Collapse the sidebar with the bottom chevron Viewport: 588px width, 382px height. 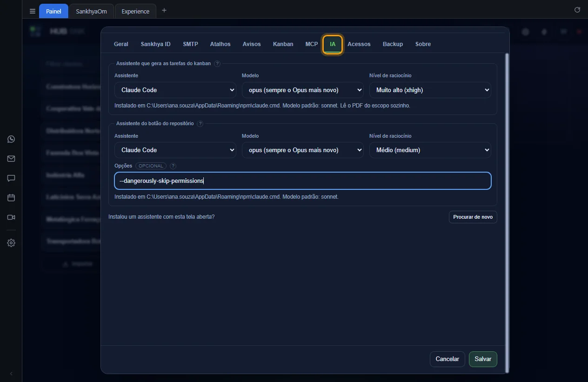[x=11, y=374]
